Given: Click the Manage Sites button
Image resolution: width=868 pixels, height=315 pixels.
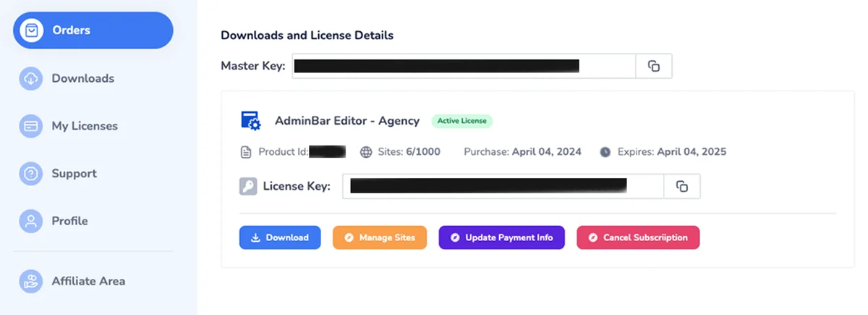Looking at the screenshot, I should click(x=380, y=238).
